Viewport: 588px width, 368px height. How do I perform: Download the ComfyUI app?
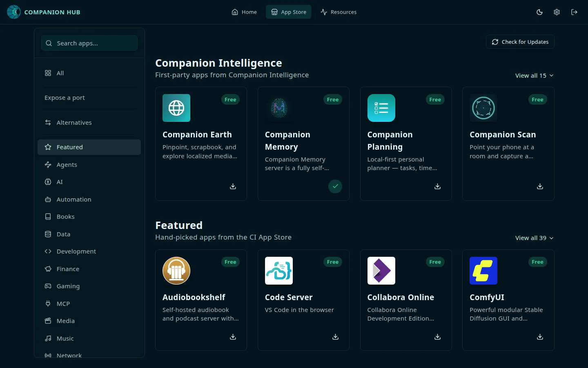click(540, 337)
